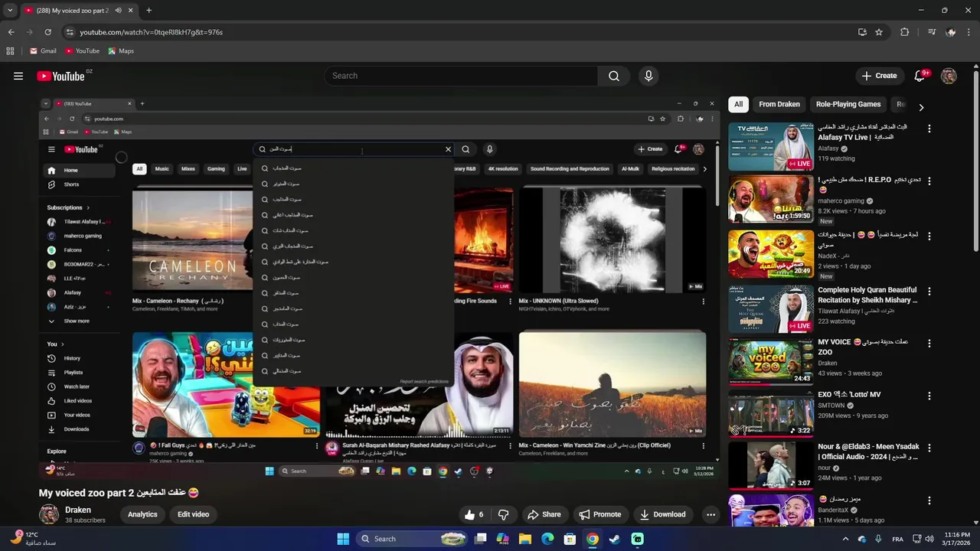The height and width of the screenshot is (551, 980).
Task: Open the YouTube hamburger guide menu
Action: pyautogui.click(x=18, y=76)
